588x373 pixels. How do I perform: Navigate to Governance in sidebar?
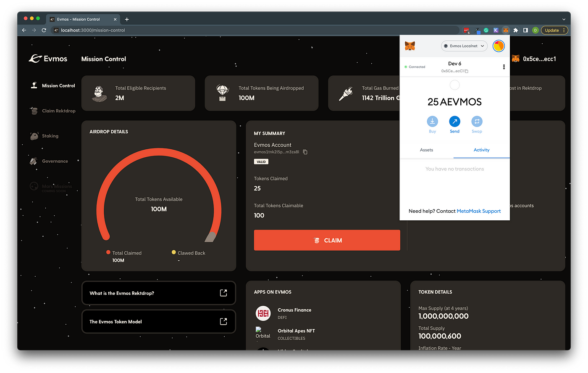[49, 161]
